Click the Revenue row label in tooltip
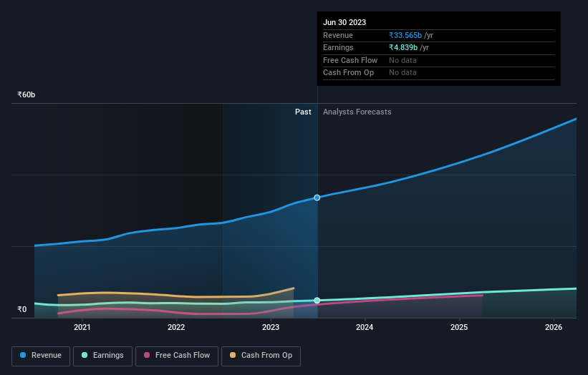The width and height of the screenshot is (588, 375). [x=338, y=35]
